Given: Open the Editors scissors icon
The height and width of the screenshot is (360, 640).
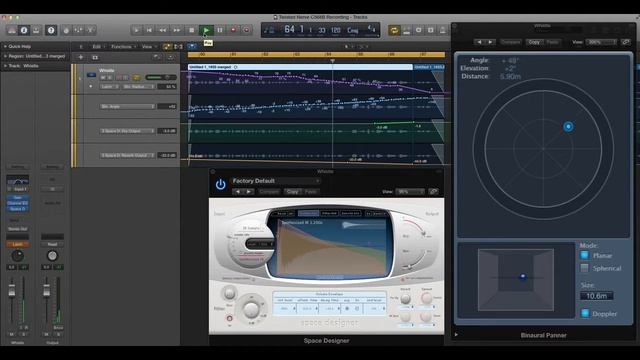Looking at the screenshot, I should coord(91,30).
